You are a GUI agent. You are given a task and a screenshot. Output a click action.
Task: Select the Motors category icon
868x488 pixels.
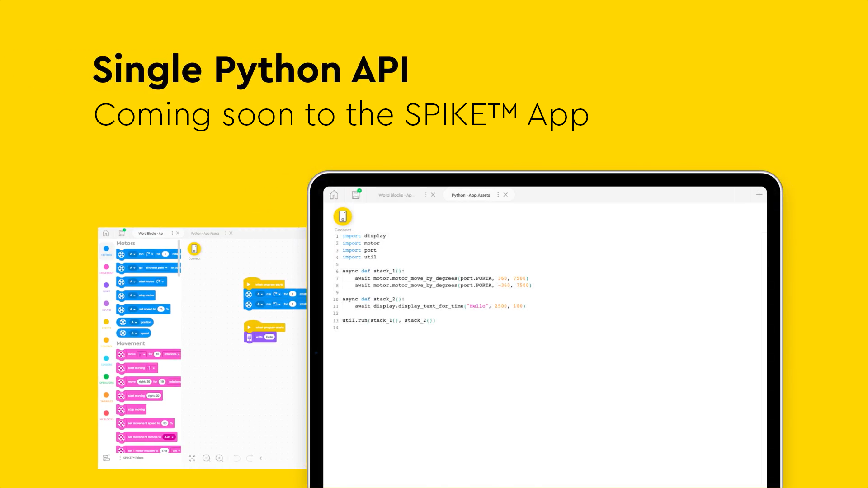(x=106, y=248)
